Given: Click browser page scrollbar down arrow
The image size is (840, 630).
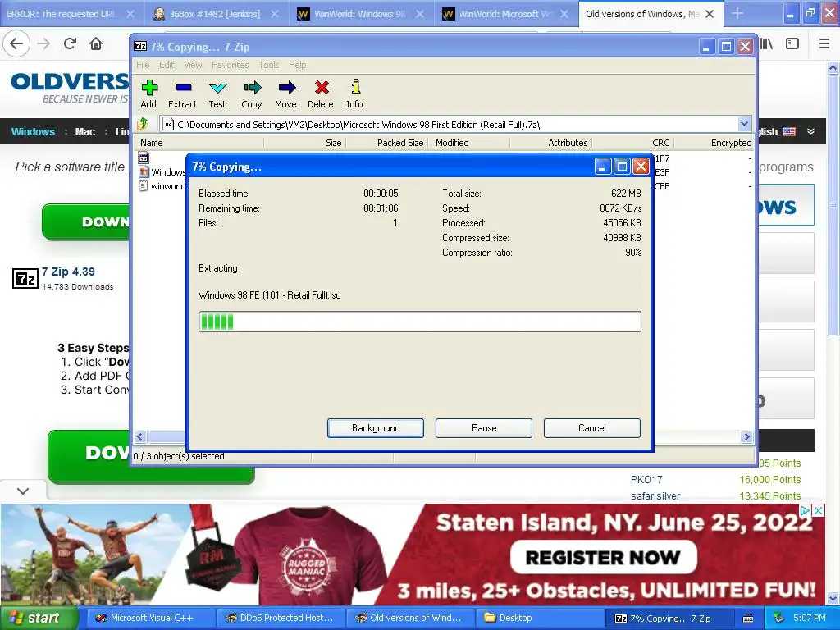Looking at the screenshot, I should click(833, 598).
